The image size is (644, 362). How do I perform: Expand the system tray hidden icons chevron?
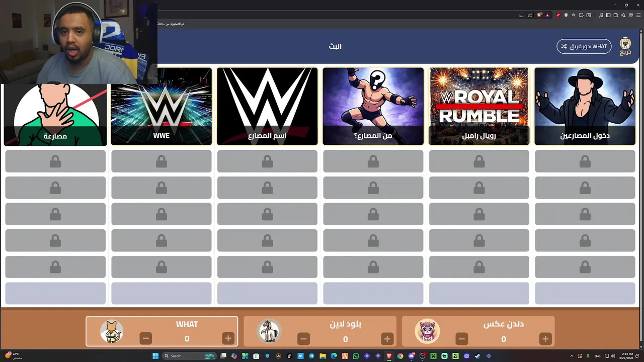(572, 356)
